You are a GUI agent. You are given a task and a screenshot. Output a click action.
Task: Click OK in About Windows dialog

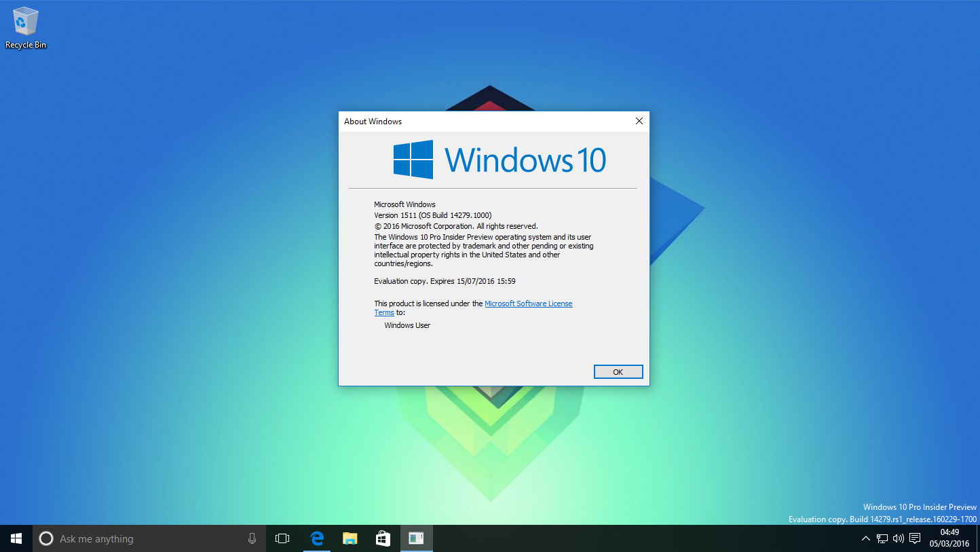pos(618,372)
